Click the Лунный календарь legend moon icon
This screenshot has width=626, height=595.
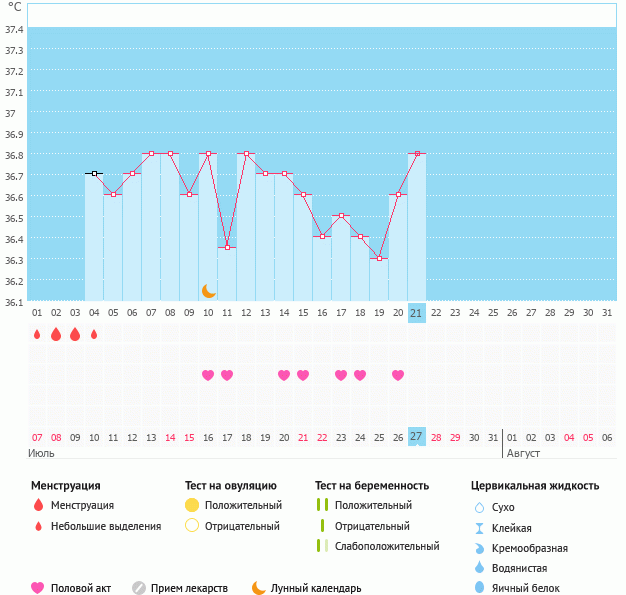259,588
